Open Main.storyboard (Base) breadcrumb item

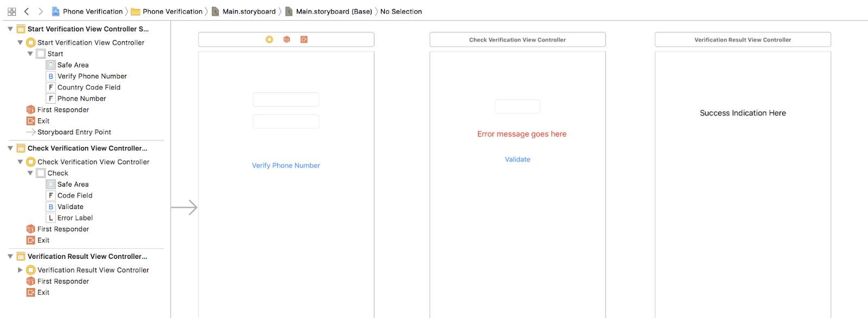click(x=333, y=11)
